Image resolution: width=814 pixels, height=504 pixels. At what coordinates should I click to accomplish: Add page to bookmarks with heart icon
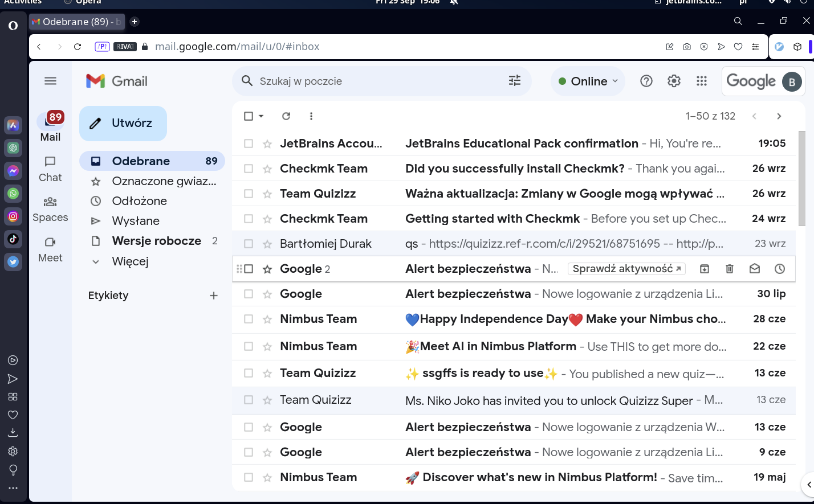tap(738, 47)
